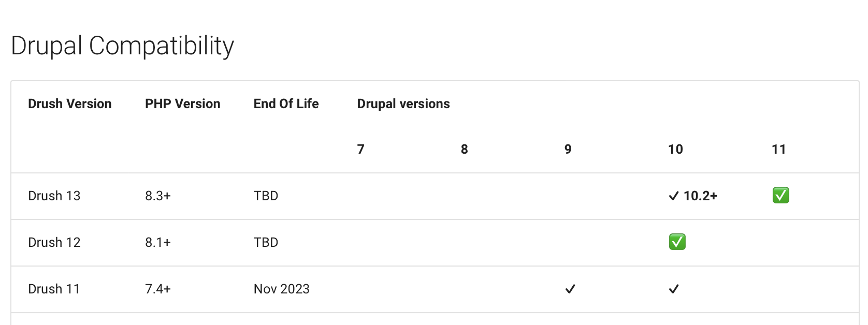Image resolution: width=868 pixels, height=325 pixels.
Task: Click the End Of Life column header
Action: tap(286, 104)
